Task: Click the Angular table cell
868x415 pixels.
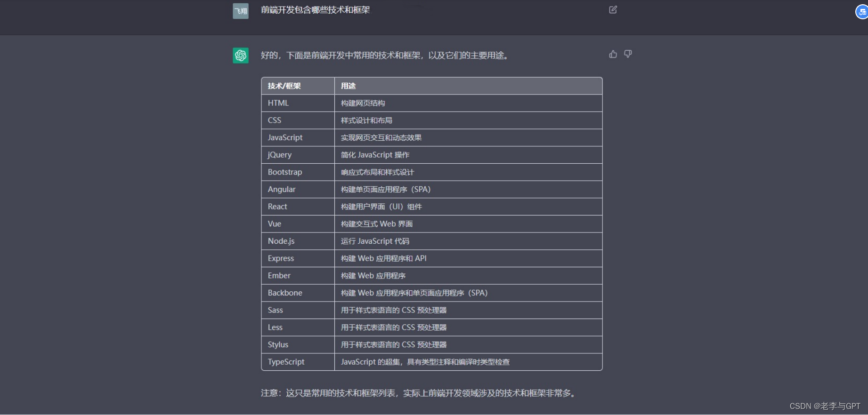Action: 298,190
